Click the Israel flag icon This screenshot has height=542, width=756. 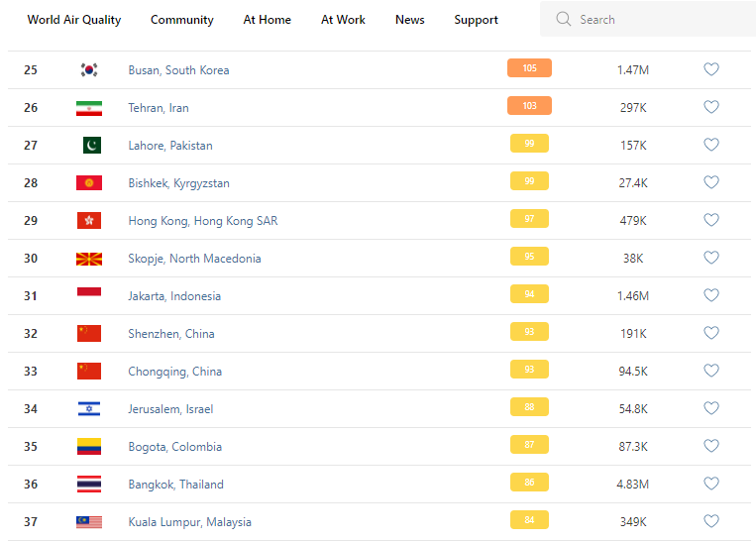(89, 409)
